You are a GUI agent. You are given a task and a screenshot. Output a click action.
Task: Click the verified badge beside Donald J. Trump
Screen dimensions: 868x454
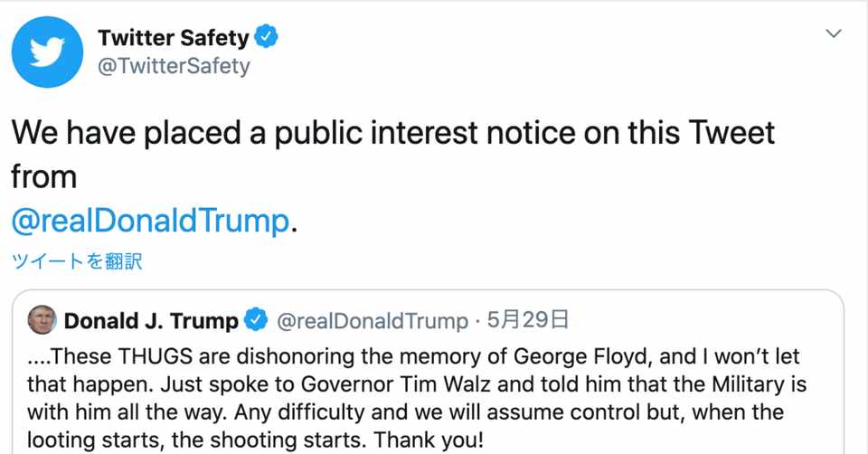coord(258,320)
